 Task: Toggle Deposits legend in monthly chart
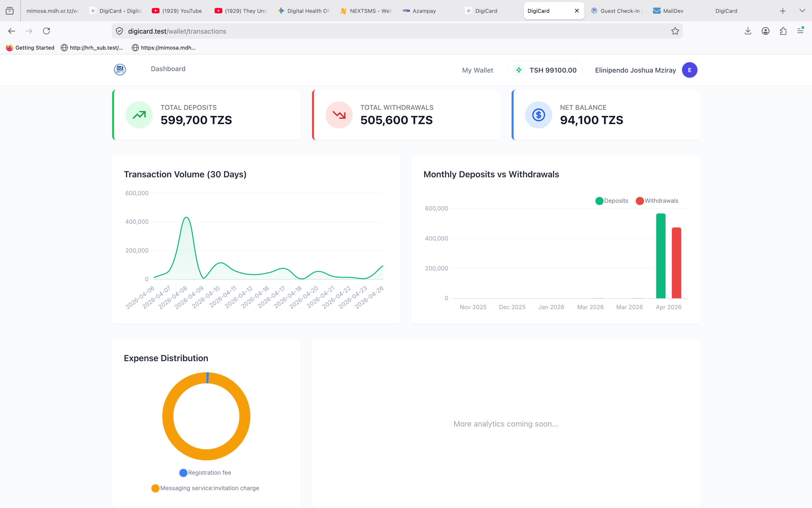pos(611,201)
